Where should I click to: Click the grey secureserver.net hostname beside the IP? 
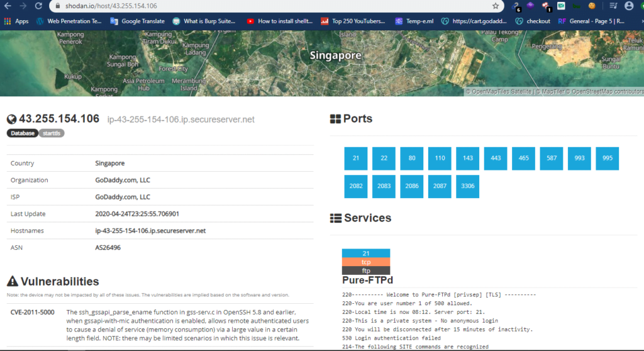(180, 120)
